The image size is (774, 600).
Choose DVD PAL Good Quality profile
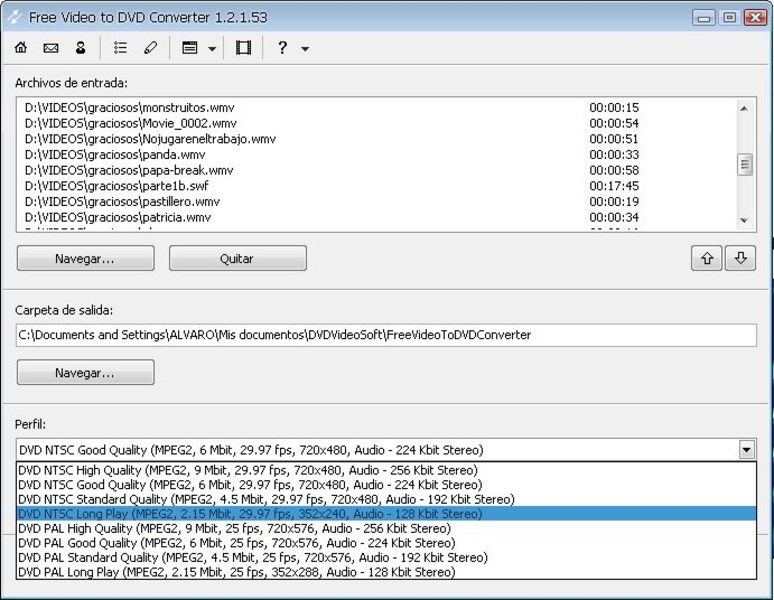386,543
